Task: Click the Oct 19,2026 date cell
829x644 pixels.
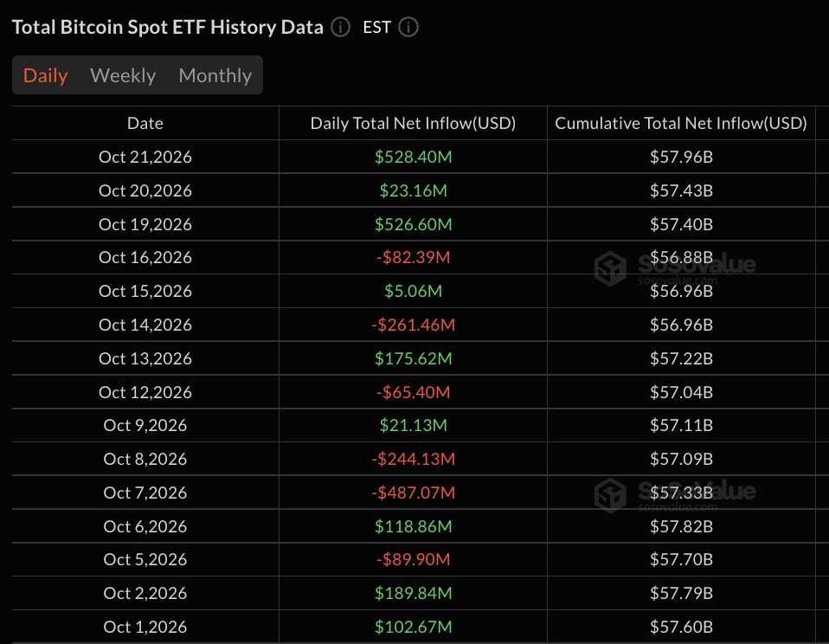Action: tap(145, 224)
